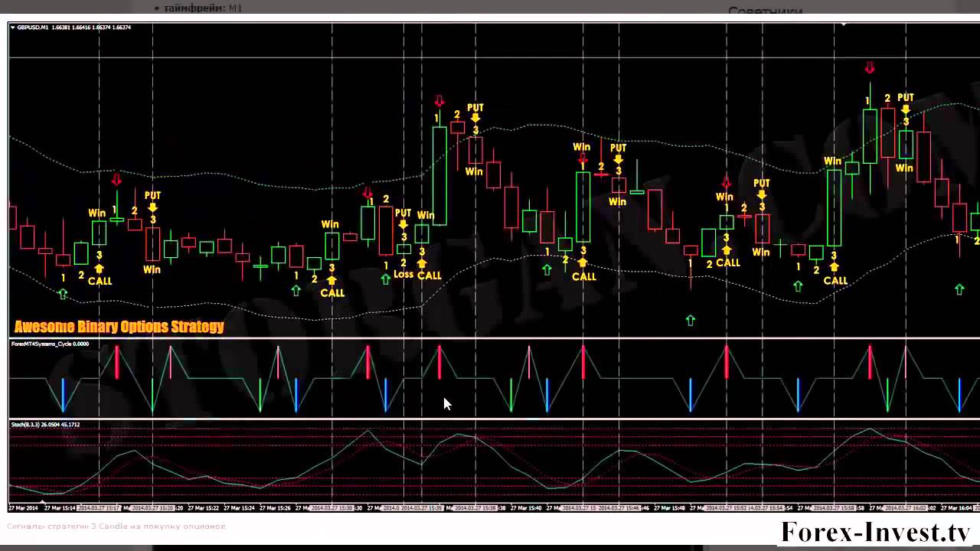Click the CALL label on the 15:52 line
The image size is (980, 551).
(x=727, y=262)
